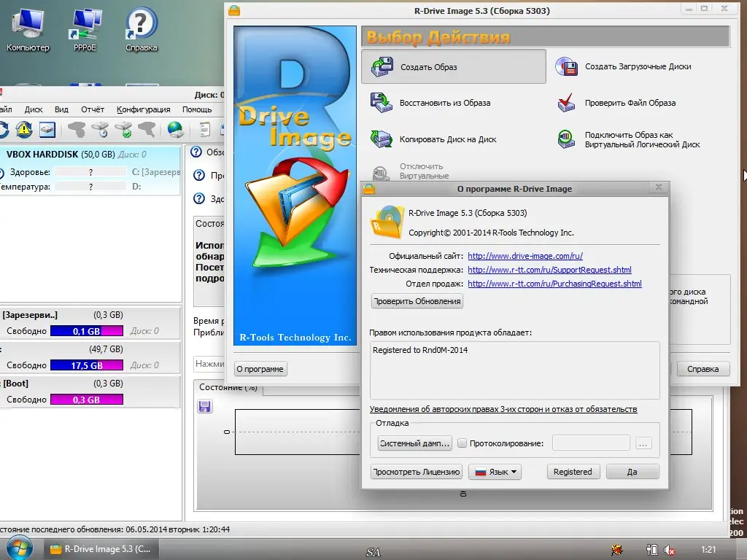
Task: Open the Помощь menu
Action: tap(197, 109)
